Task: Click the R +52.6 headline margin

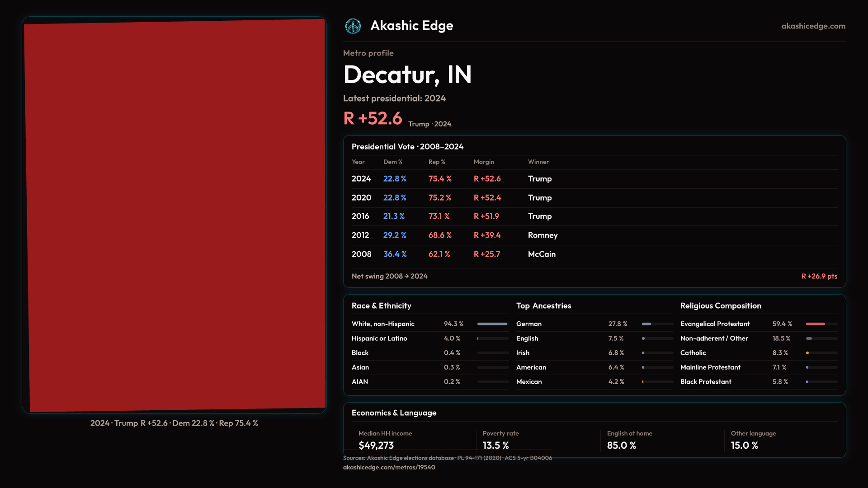Action: (x=373, y=118)
